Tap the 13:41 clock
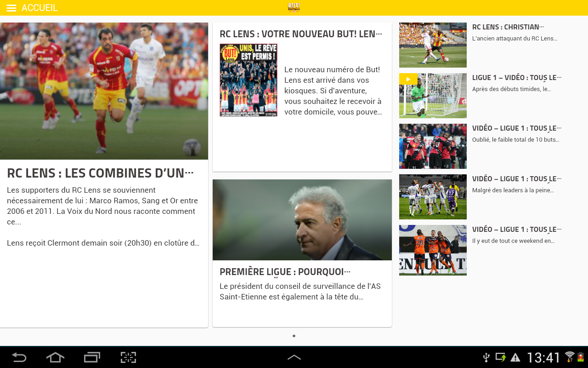This screenshot has height=368, width=588. [543, 357]
